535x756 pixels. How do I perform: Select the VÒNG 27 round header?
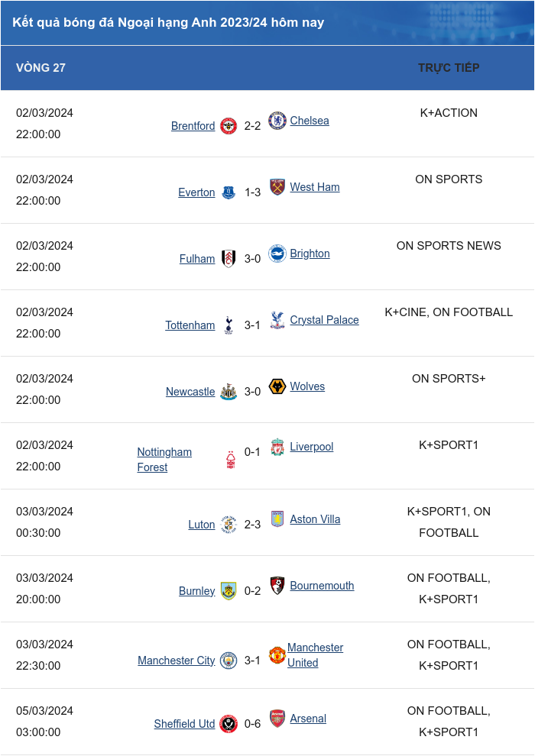click(41, 67)
